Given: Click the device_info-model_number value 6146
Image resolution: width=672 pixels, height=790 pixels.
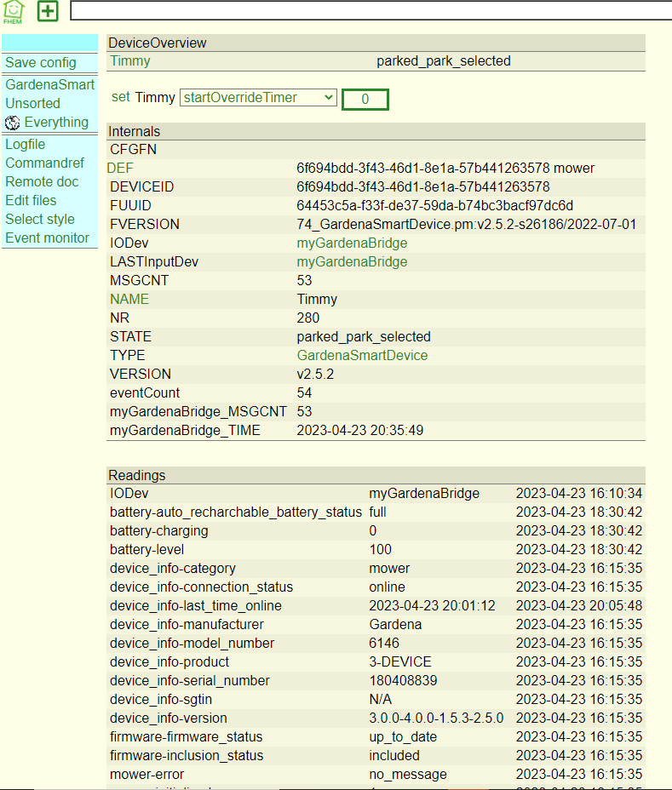Looking at the screenshot, I should (383, 643).
